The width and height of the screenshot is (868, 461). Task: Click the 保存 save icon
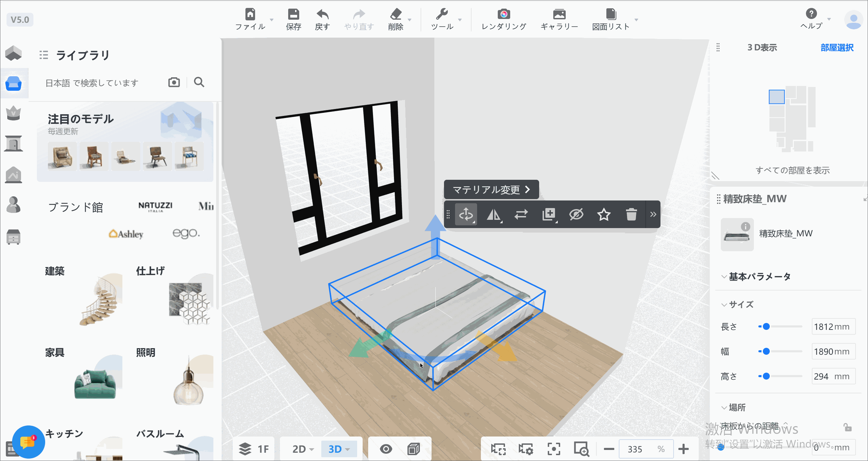coord(293,19)
